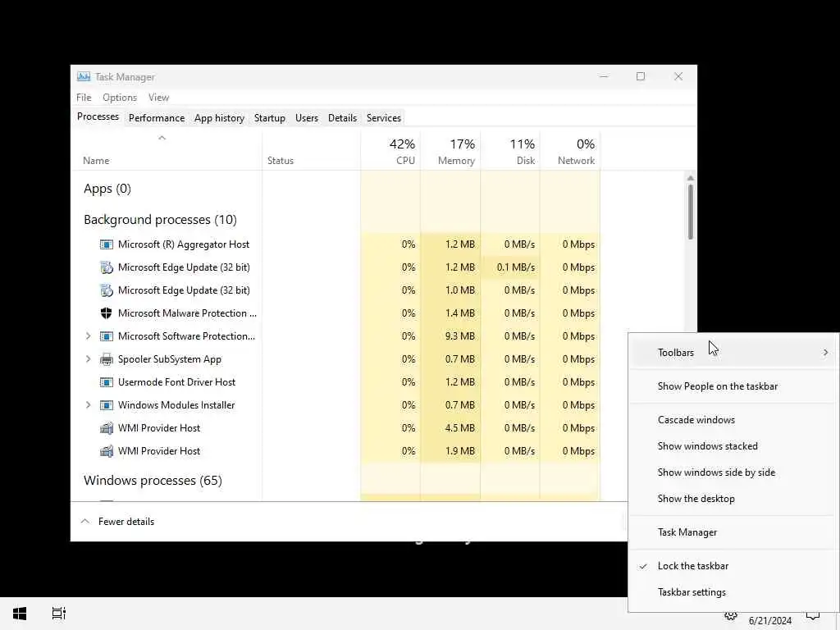Viewport: 840px width, 630px height.
Task: Click the Windows Modules Installer icon
Action: pyautogui.click(x=107, y=405)
